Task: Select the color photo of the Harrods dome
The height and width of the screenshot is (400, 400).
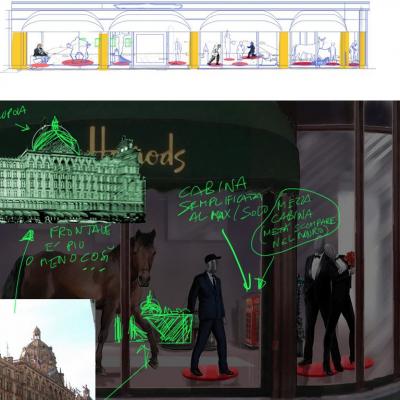Action: point(47,349)
